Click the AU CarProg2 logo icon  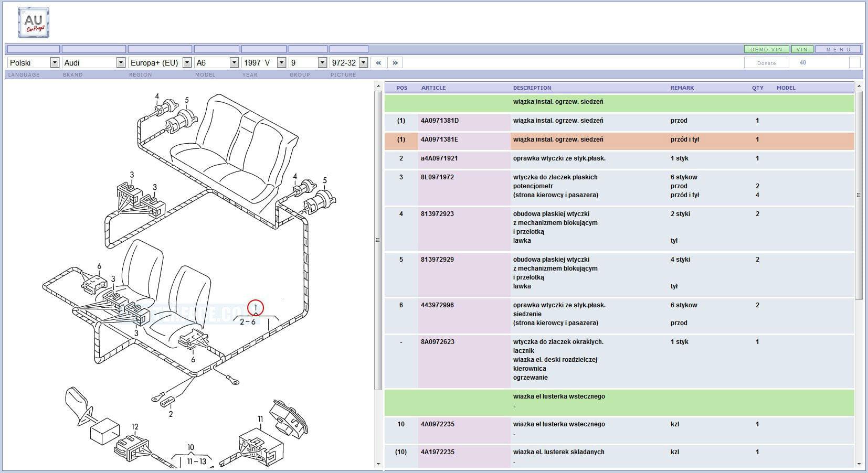34,23
